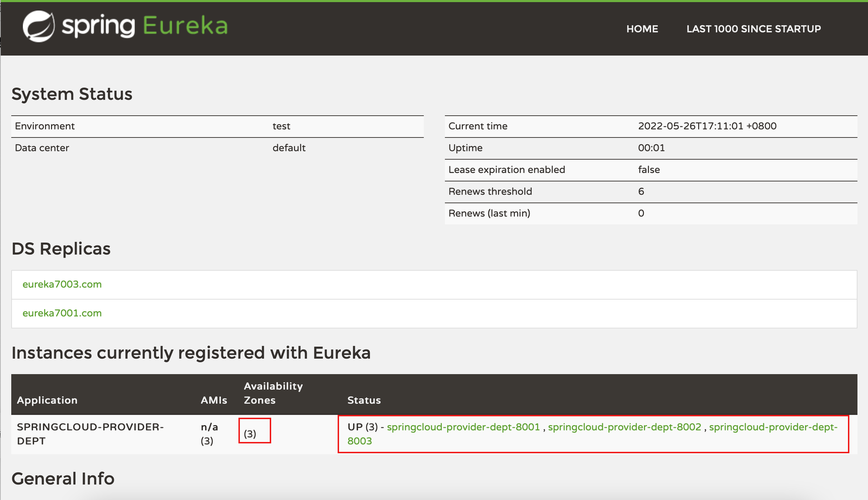Open the eureka7001.com replica link
The width and height of the screenshot is (868, 500).
click(x=62, y=313)
